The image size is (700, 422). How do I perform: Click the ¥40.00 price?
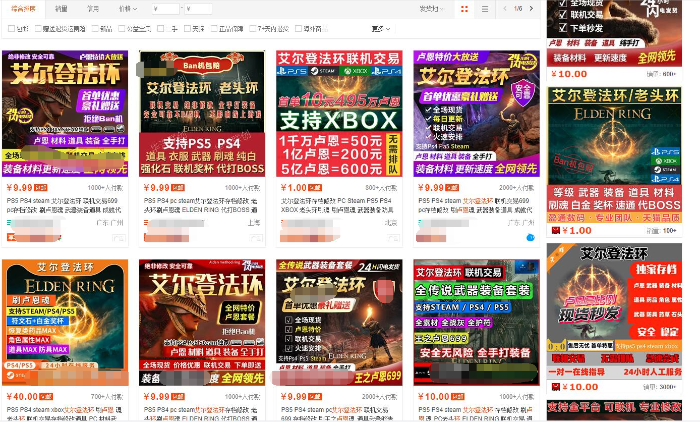[x=22, y=396]
